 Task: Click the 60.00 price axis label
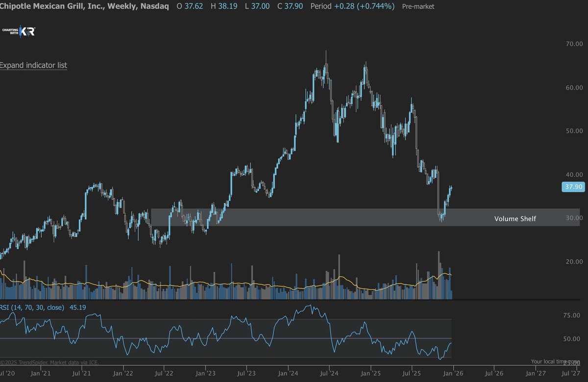pos(574,88)
